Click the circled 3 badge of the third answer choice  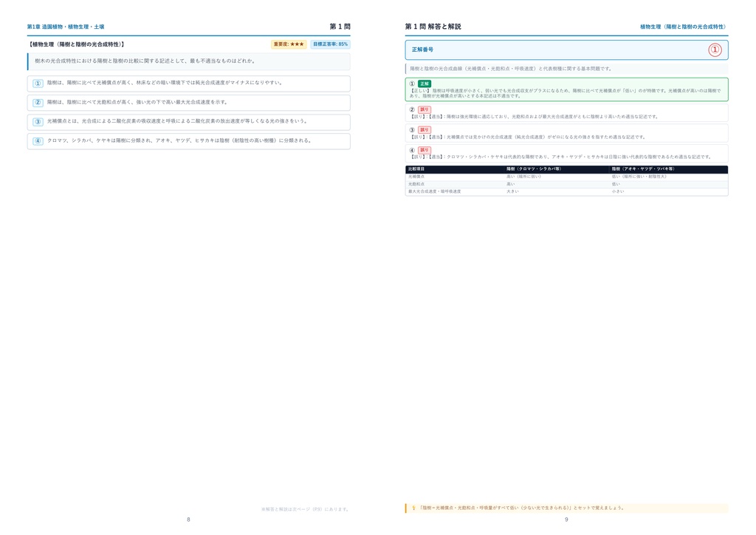(38, 122)
